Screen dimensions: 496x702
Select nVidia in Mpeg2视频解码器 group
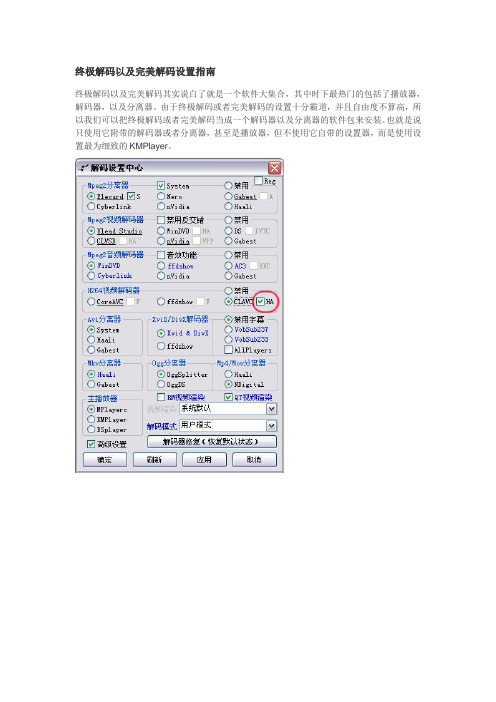pyautogui.click(x=161, y=241)
